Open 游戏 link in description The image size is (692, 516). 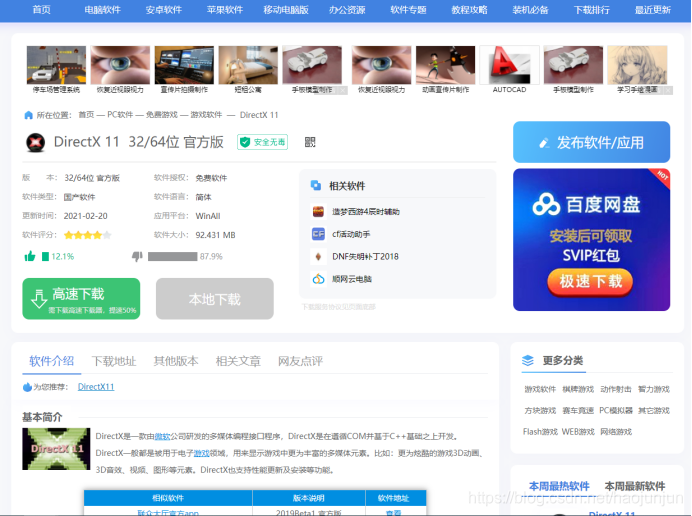pos(202,453)
